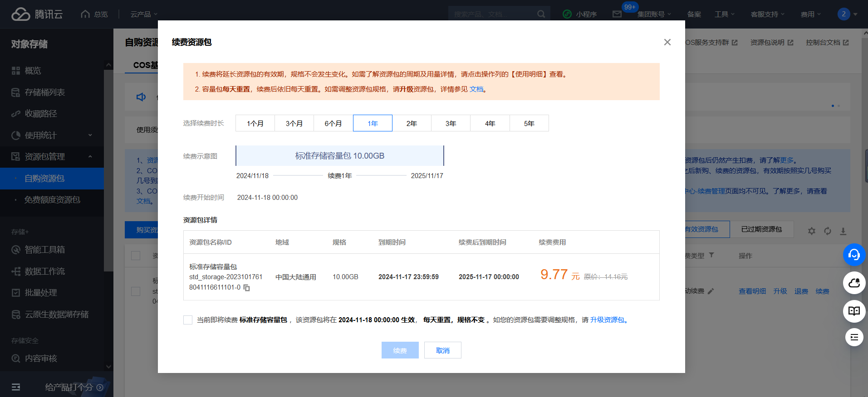Open table settings gear icon
Screen dimensions: 868x397
click(x=812, y=231)
